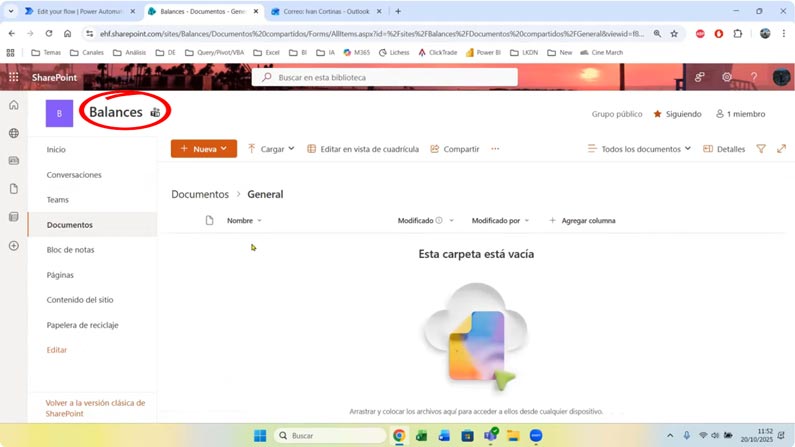Screen dimensions: 795x447
Task: Switch to Edit your flow Power Automate tab
Action: coord(79,11)
